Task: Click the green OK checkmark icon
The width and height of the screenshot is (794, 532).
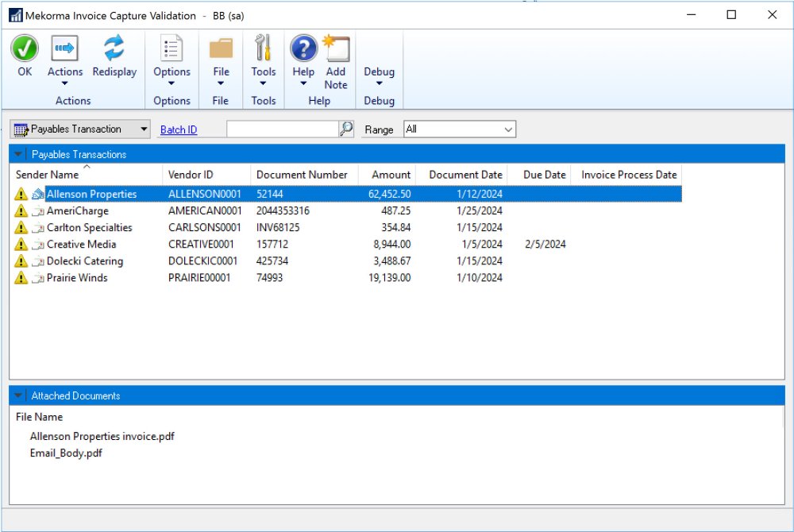Action: pyautogui.click(x=25, y=49)
